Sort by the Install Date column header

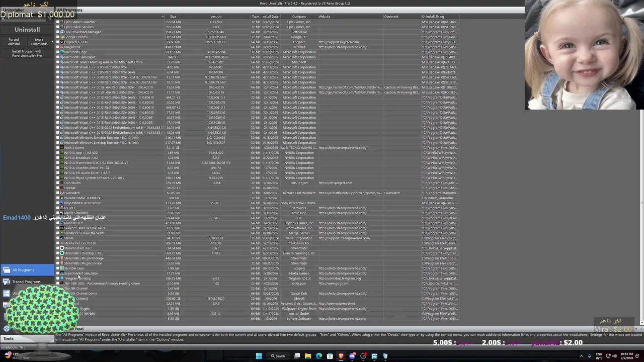[x=270, y=17]
